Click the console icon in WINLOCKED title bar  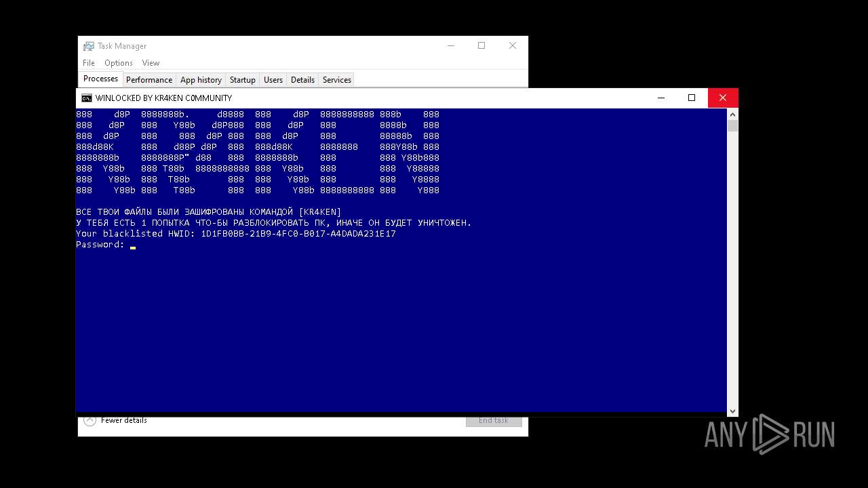pos(87,98)
